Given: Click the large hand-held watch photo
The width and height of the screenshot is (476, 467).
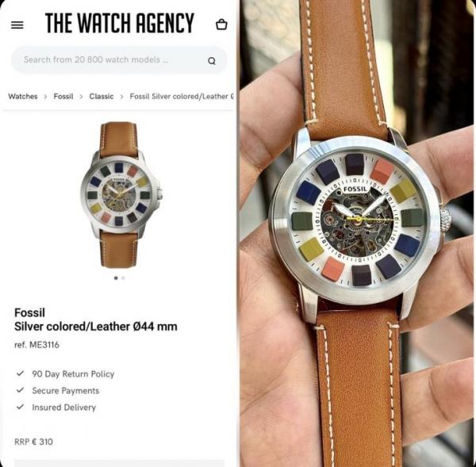Looking at the screenshot, I should (x=357, y=234).
